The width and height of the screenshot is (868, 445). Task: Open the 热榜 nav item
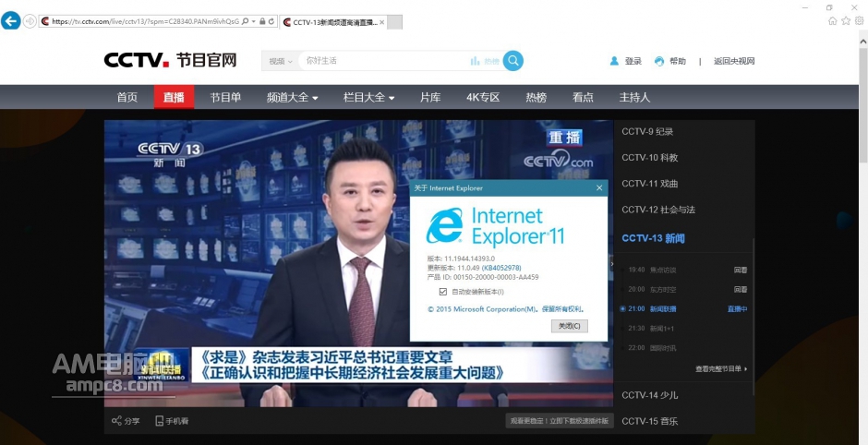[536, 98]
